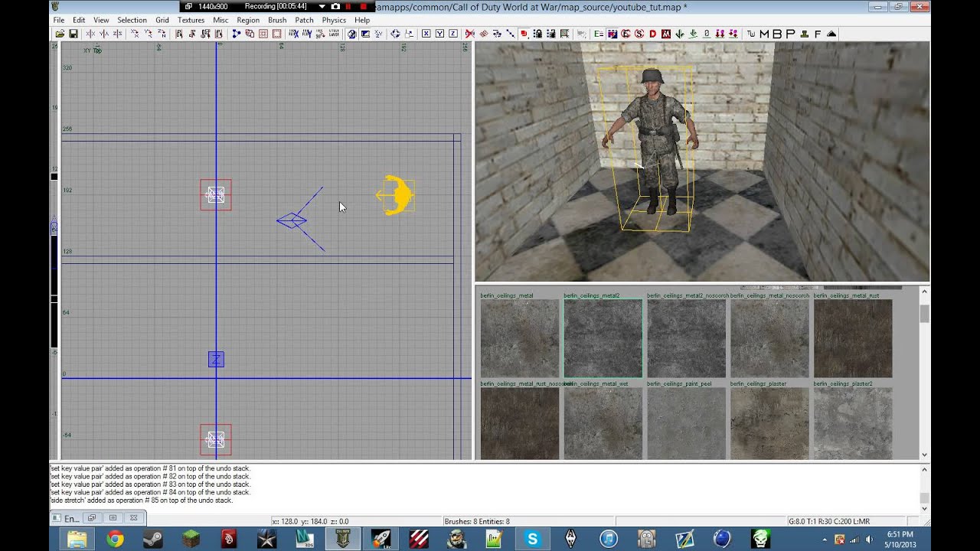Select the berlin_ceilings_metal2 texture
Screen dimensions: 980x551
(603, 338)
